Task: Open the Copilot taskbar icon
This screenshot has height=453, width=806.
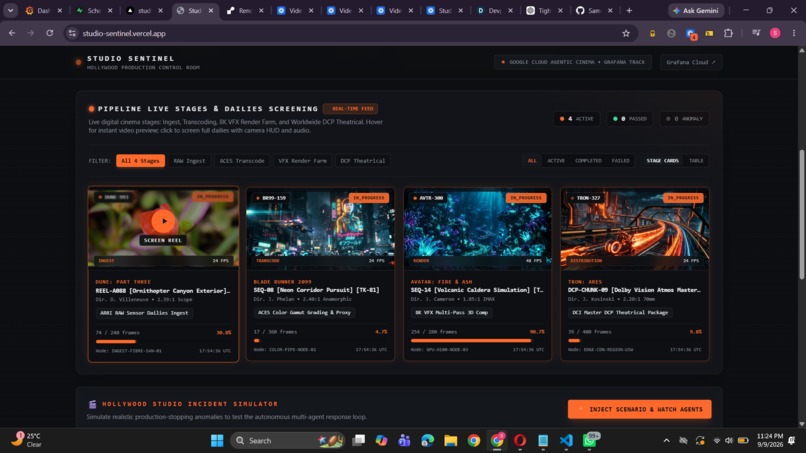Action: tap(381, 441)
